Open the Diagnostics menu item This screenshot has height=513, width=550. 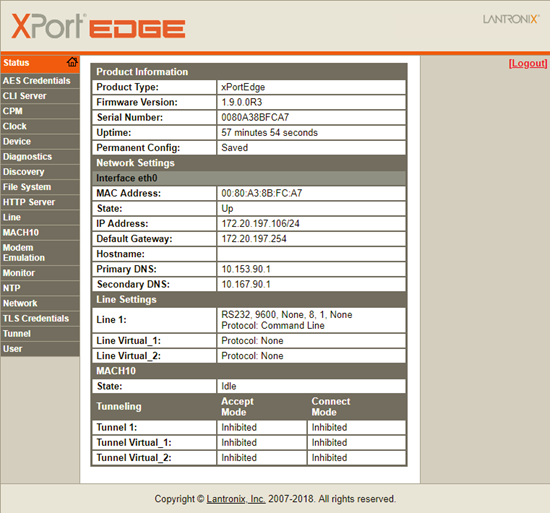[x=40, y=157]
